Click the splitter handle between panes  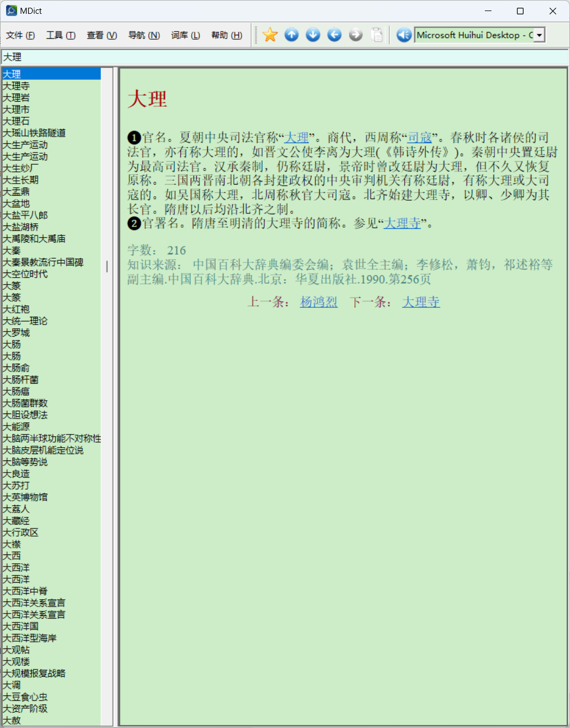116,396
